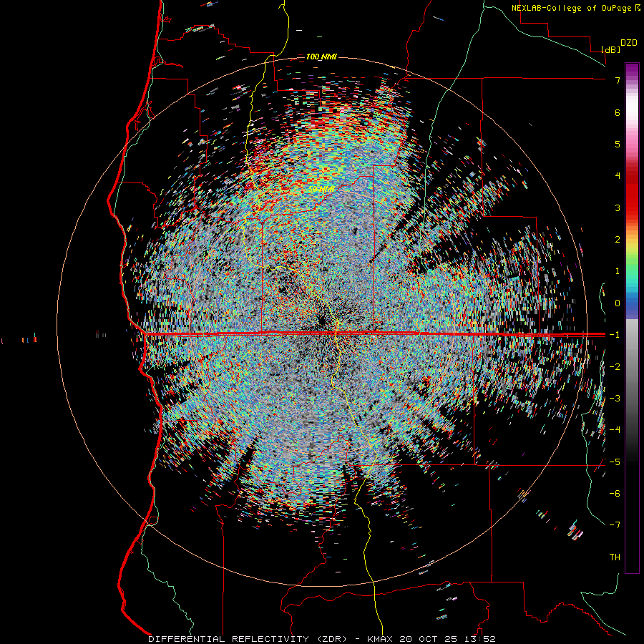The height and width of the screenshot is (644, 644).
Task: Click the positive 6 scale value
Action: point(618,112)
